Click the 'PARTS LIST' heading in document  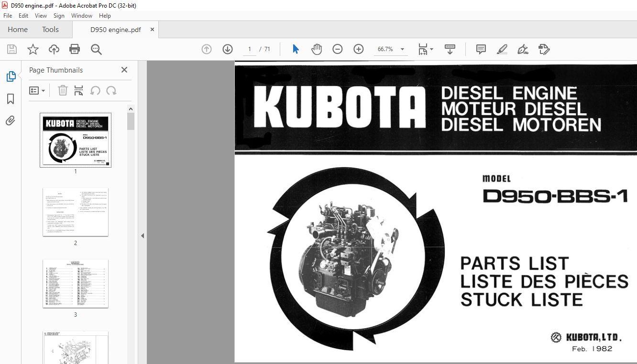515,263
